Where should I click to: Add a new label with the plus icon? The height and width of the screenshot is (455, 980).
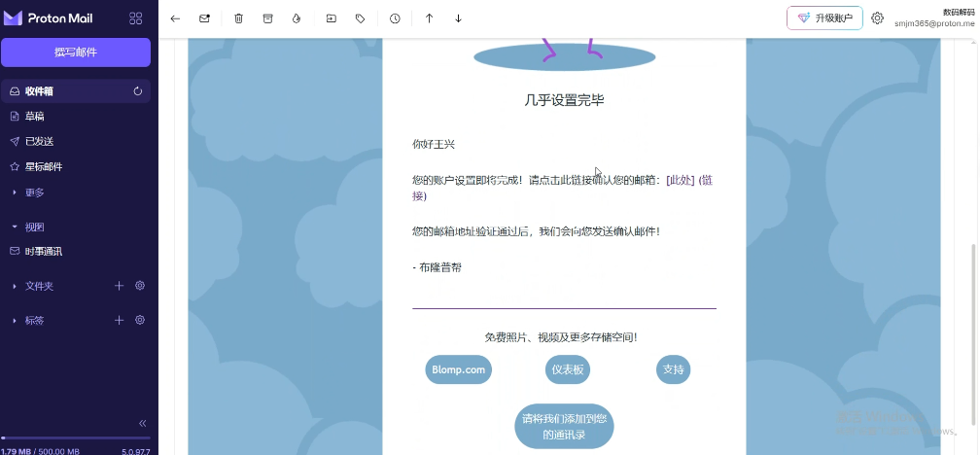[120, 320]
